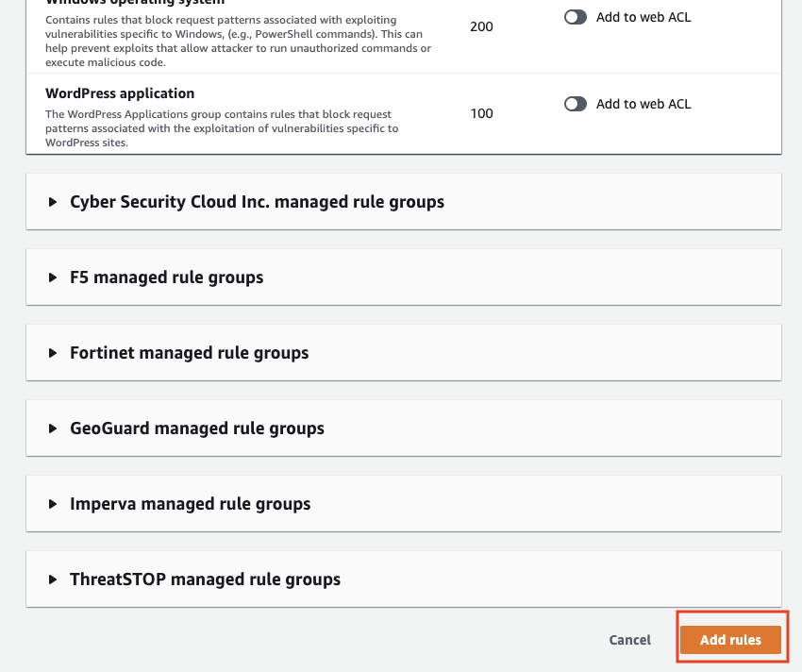Cancel adding managed rule groups
This screenshot has height=672, width=802.
[629, 640]
